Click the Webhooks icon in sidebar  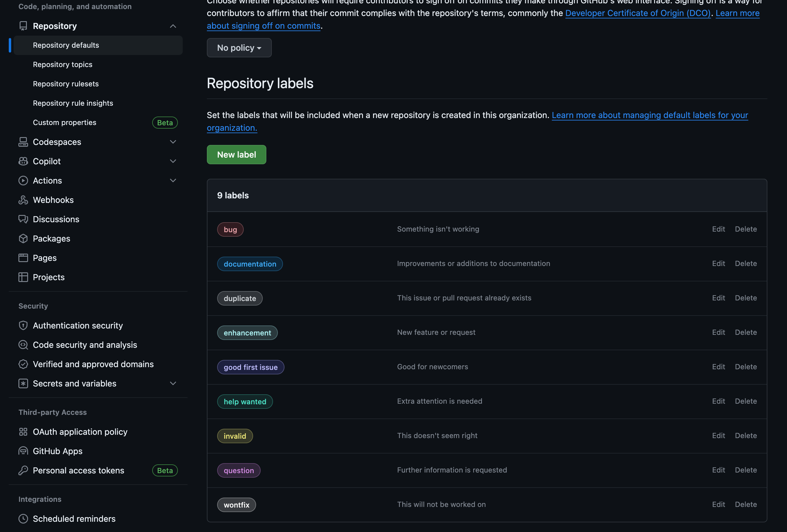(23, 200)
